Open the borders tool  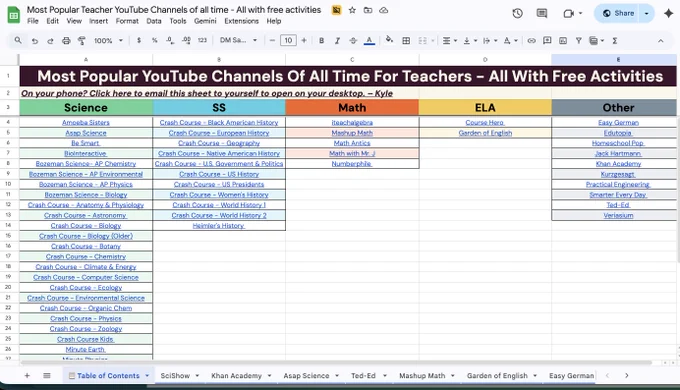pos(406,40)
